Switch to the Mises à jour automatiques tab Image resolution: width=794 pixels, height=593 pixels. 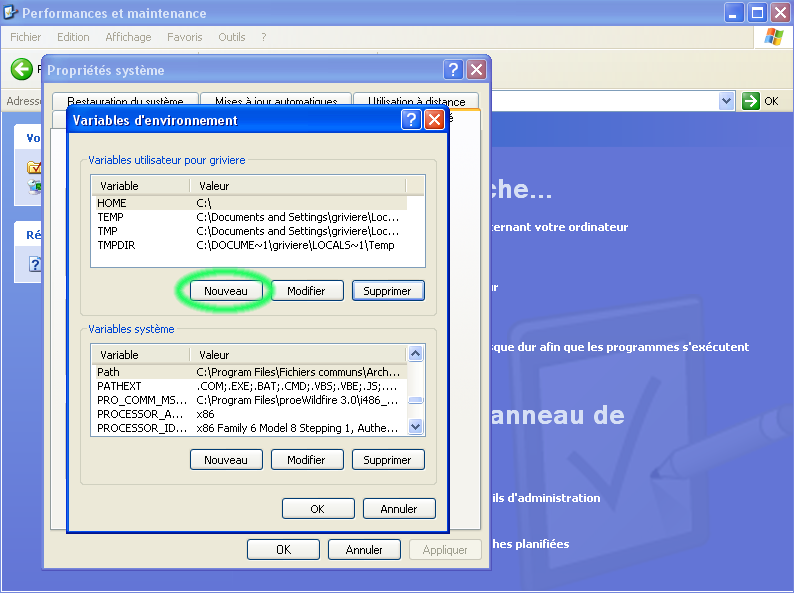[x=276, y=101]
